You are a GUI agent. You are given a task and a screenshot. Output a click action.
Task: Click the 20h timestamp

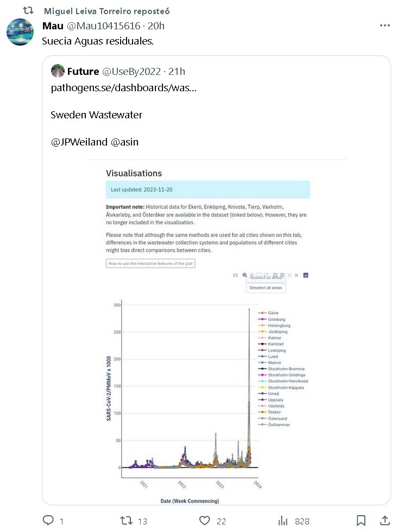click(x=156, y=26)
